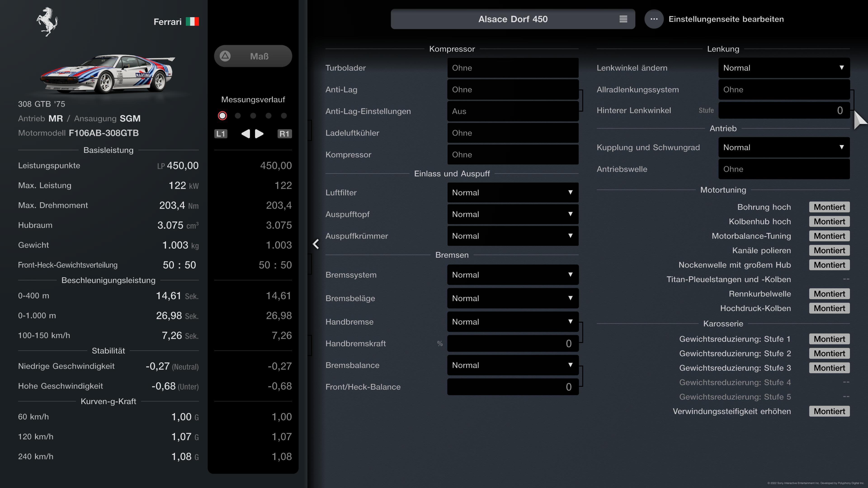
Task: Click the left arrow in Messungsverlauf
Action: click(246, 134)
